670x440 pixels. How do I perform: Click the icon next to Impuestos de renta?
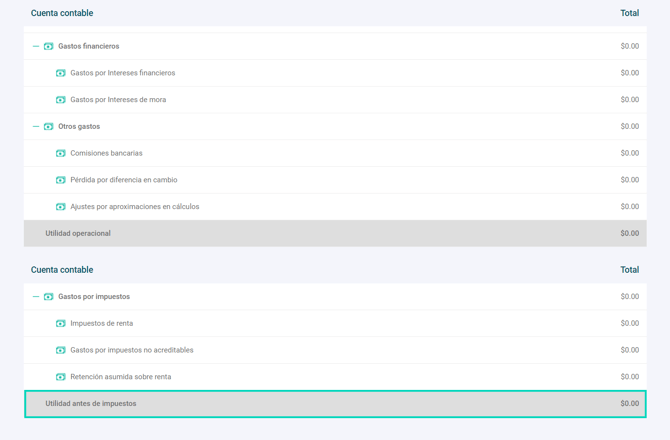tap(60, 324)
